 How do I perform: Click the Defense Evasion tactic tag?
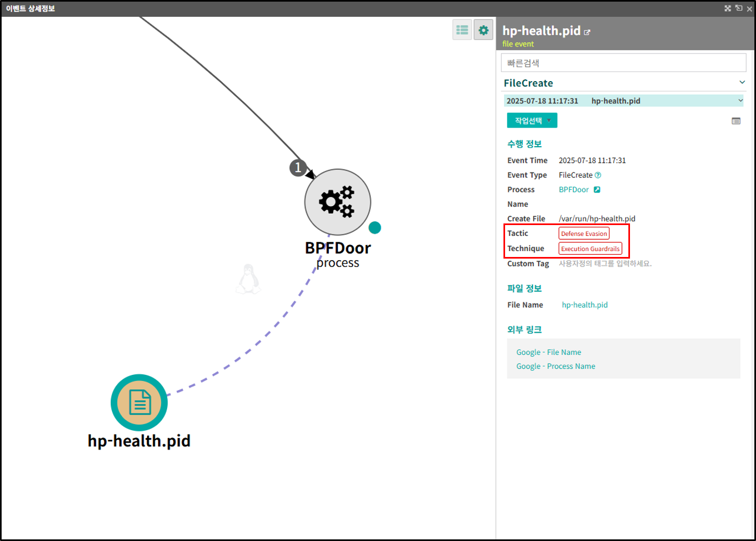tap(584, 234)
